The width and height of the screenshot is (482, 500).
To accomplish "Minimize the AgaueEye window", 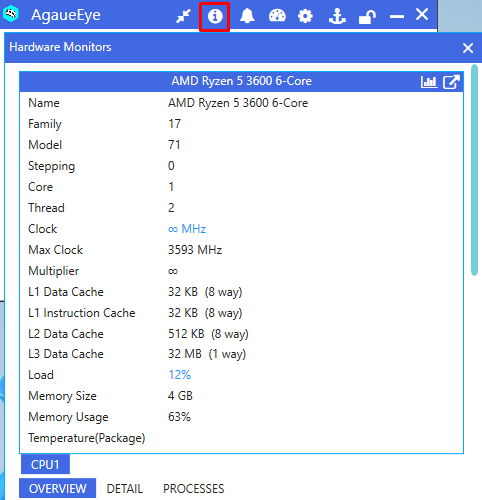I will [x=397, y=16].
